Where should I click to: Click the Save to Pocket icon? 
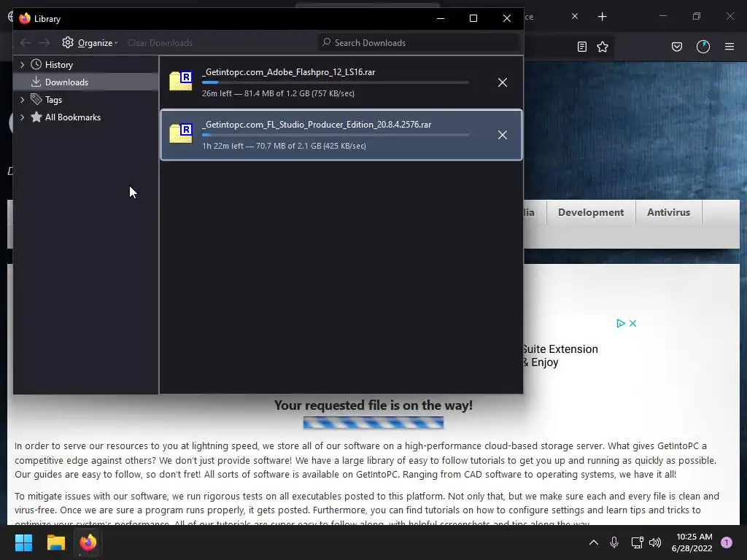click(x=676, y=47)
